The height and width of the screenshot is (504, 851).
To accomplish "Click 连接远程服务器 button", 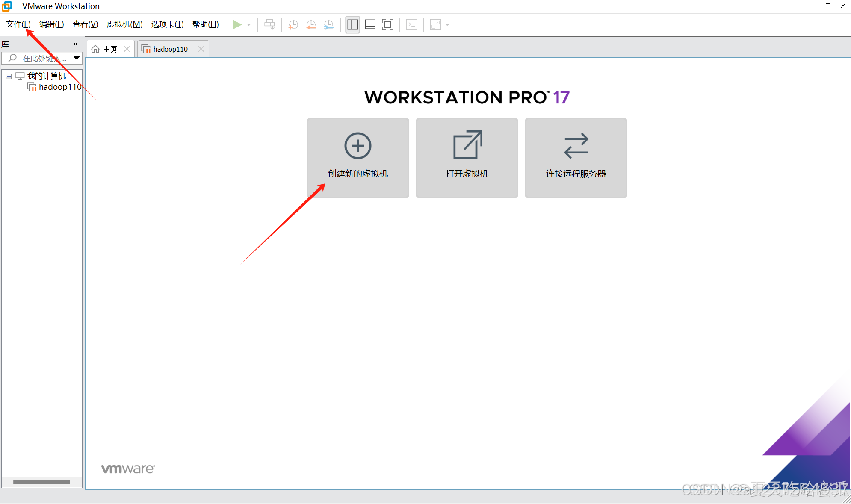I will [x=576, y=158].
